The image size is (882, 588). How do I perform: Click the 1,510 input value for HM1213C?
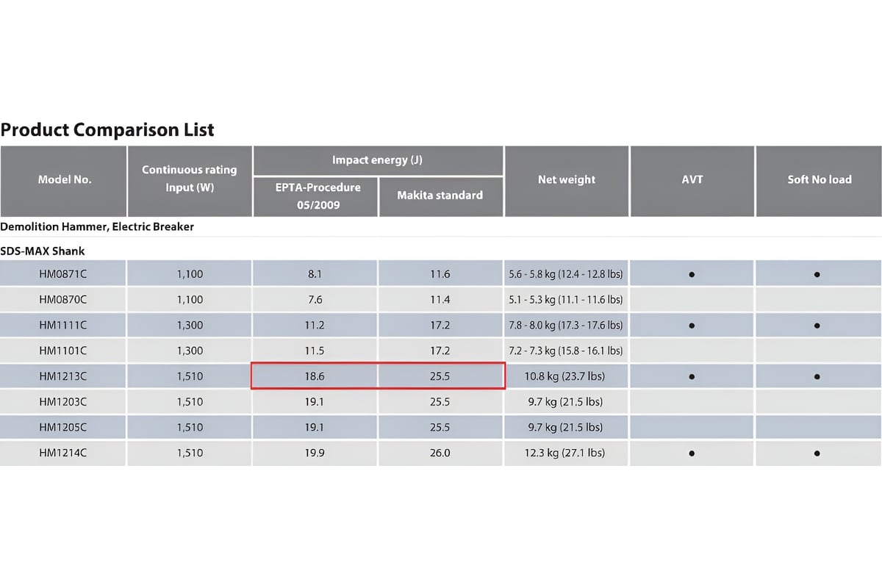190,376
